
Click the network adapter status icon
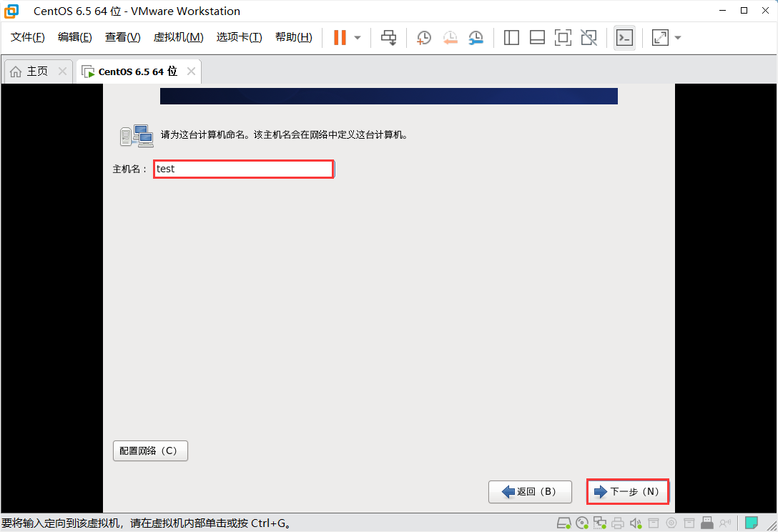pyautogui.click(x=599, y=523)
